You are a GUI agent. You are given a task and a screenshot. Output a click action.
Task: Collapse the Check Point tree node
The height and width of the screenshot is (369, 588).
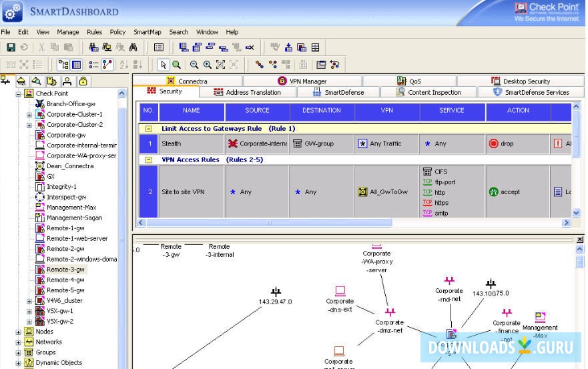click(x=18, y=93)
